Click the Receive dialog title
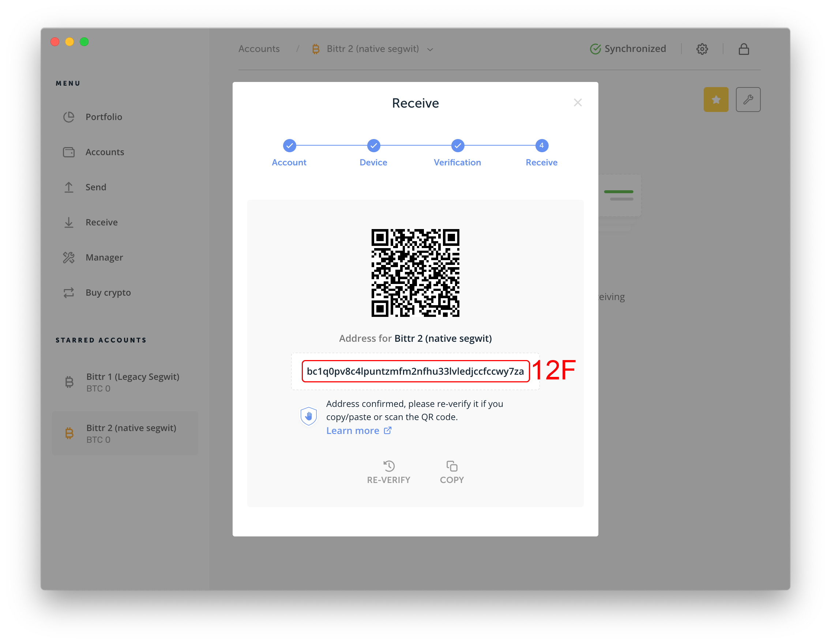Image resolution: width=831 pixels, height=644 pixels. 415,103
